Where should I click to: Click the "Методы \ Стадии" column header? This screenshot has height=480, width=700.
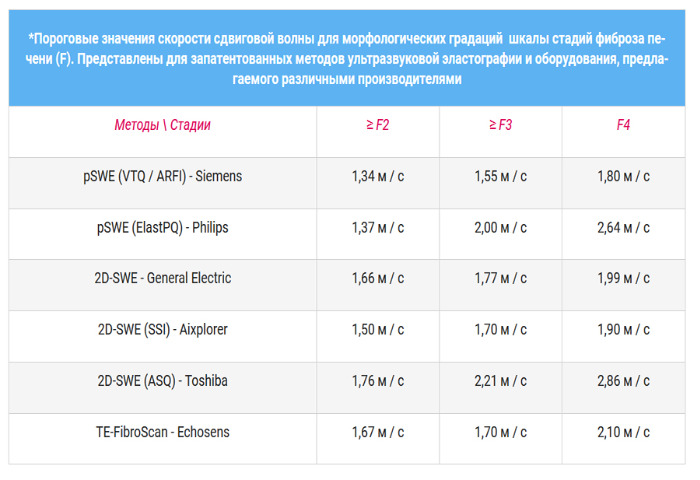point(162,125)
